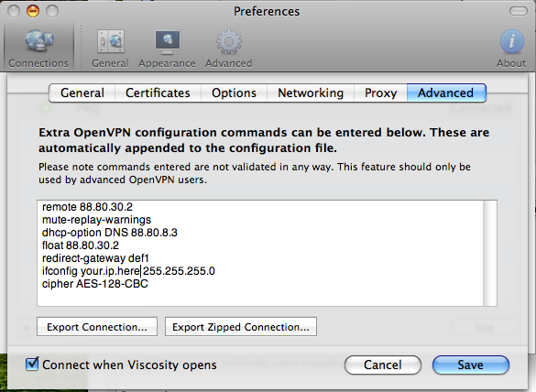Screen dimensions: 536x392
Task: Cancel the connection changes
Action: pyautogui.click(x=383, y=365)
